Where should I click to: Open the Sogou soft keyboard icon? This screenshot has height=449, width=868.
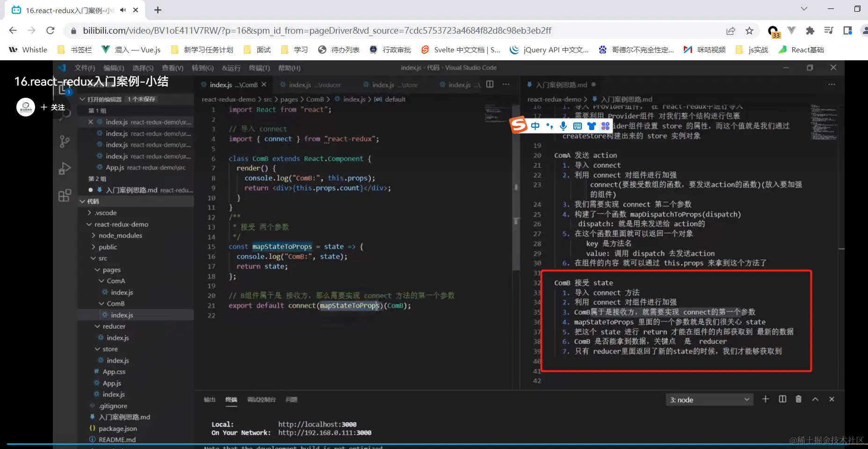pyautogui.click(x=578, y=126)
